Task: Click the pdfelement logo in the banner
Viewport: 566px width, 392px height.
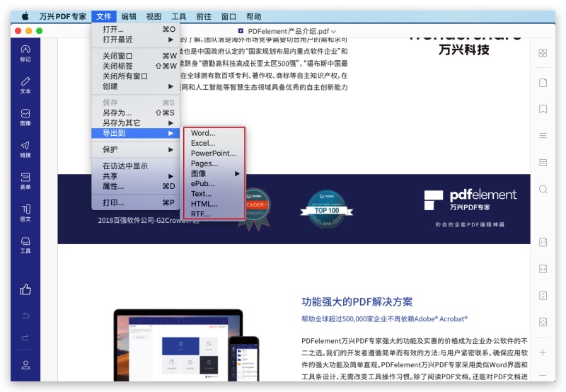Action: tap(470, 200)
